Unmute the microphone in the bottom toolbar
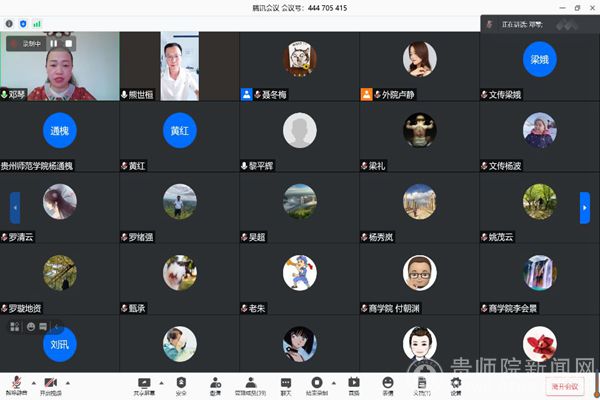600x400 pixels. tap(16, 383)
